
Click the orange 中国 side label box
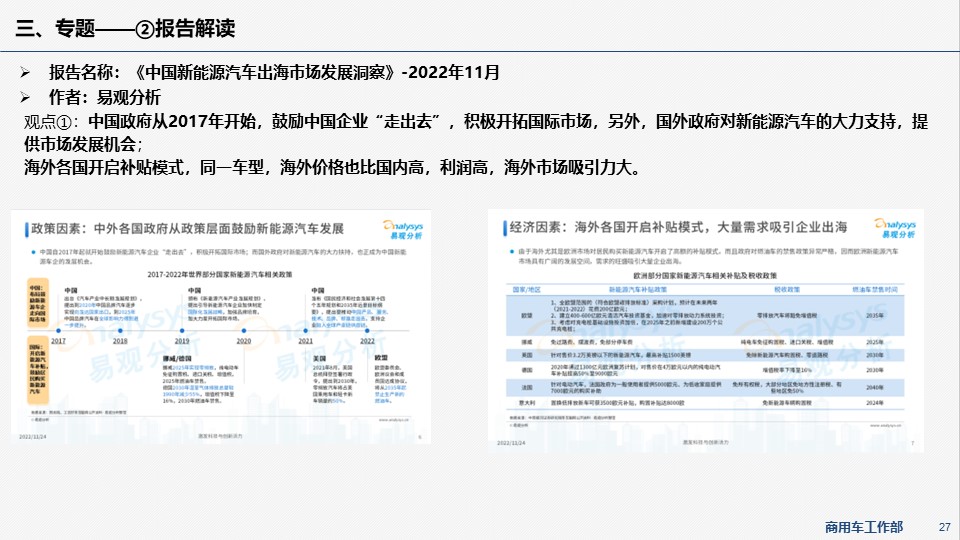point(37,302)
